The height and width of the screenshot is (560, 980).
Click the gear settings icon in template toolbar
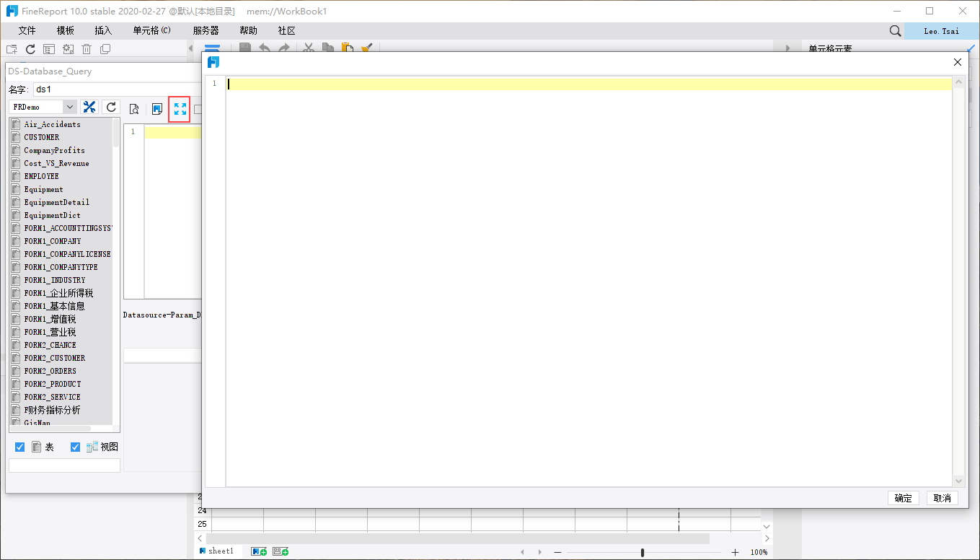68,49
